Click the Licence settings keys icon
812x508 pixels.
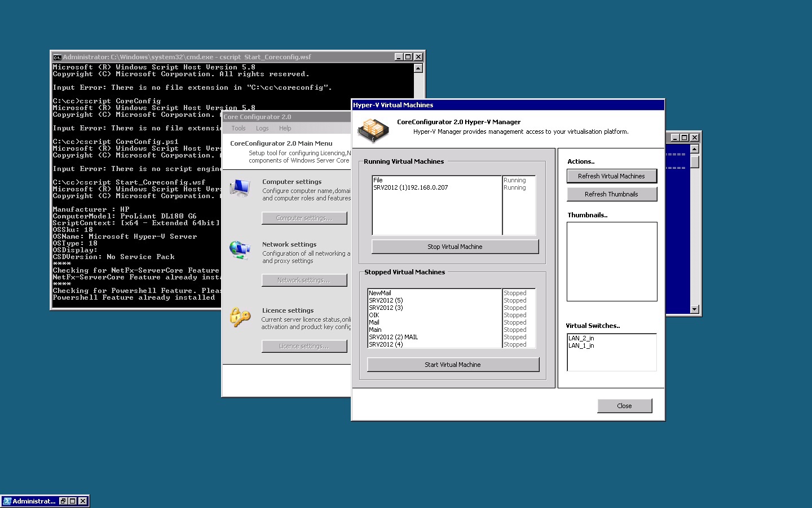[240, 317]
